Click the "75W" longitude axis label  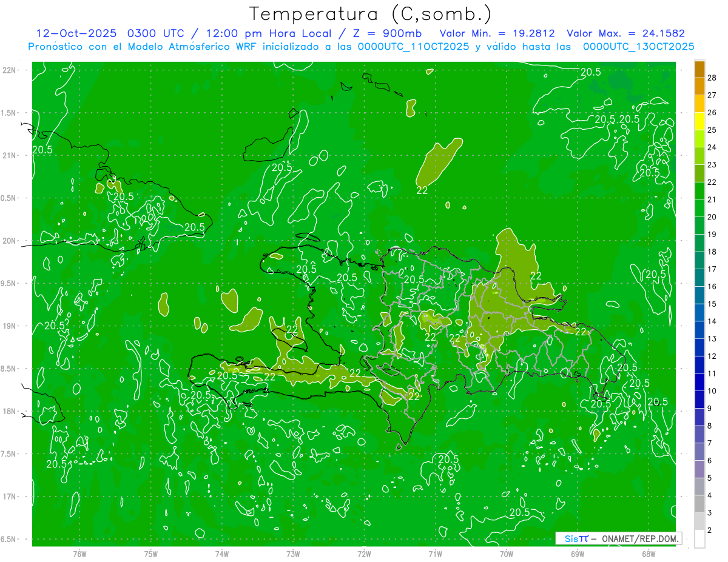coord(151,554)
